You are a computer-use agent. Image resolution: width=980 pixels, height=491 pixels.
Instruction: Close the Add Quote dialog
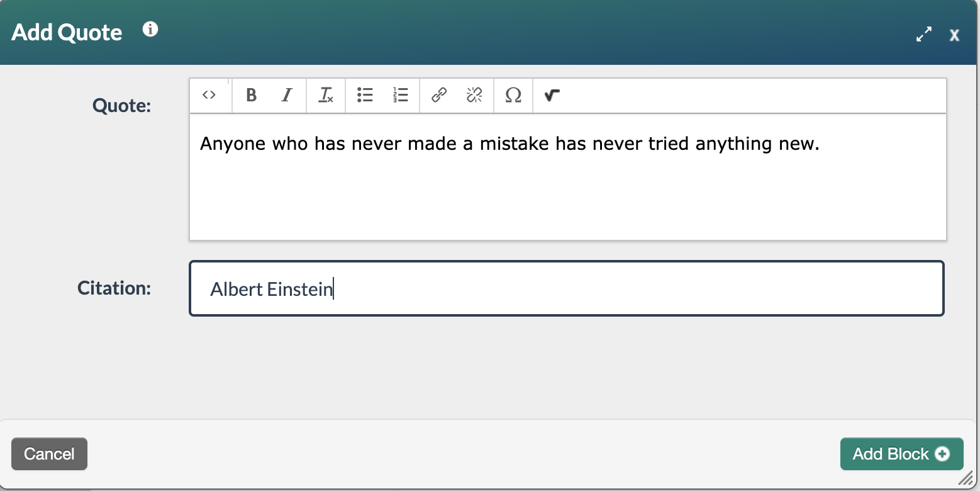click(954, 35)
